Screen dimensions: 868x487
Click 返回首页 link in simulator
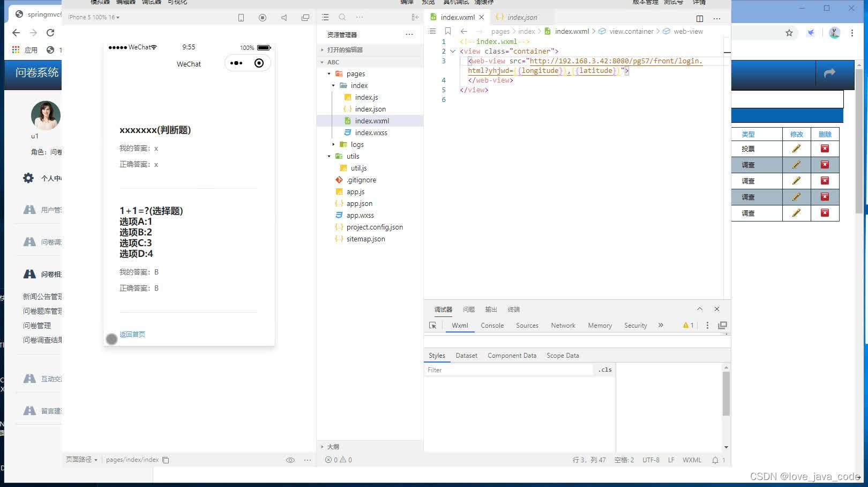(x=132, y=335)
